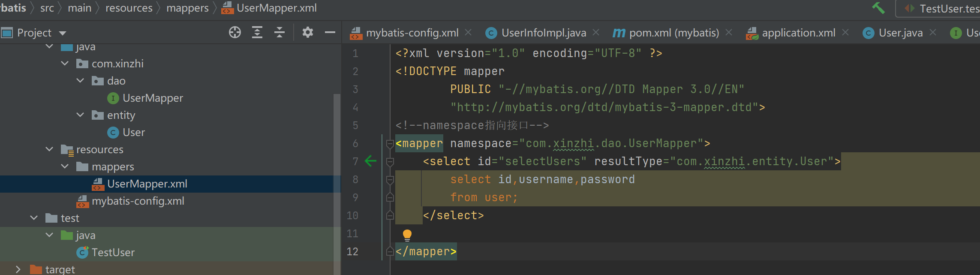This screenshot has height=275, width=980.
Task: Expand the target folder
Action: [x=18, y=269]
